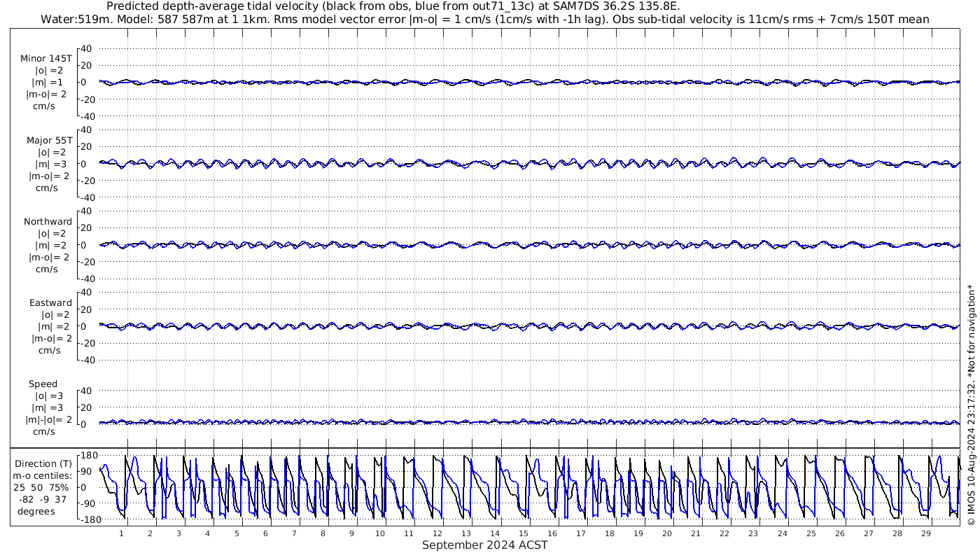Screen dimensions: 980x560
Task: Click the 'm-o centiles:' text
Action: tap(43, 475)
